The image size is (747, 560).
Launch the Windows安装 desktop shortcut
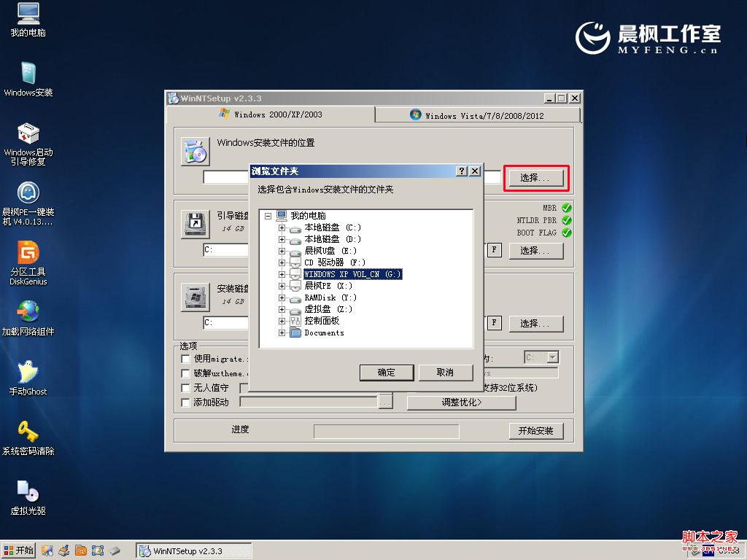click(28, 79)
